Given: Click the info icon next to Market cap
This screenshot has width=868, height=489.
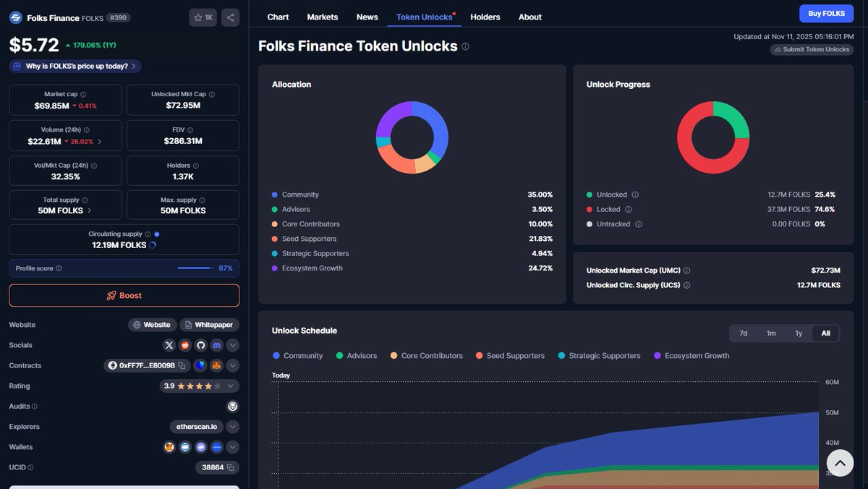Looking at the screenshot, I should 83,94.
